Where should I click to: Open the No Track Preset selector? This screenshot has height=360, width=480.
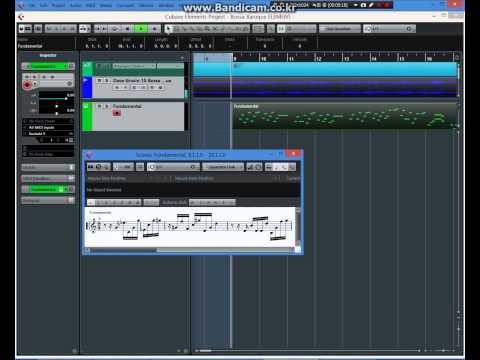click(48, 121)
